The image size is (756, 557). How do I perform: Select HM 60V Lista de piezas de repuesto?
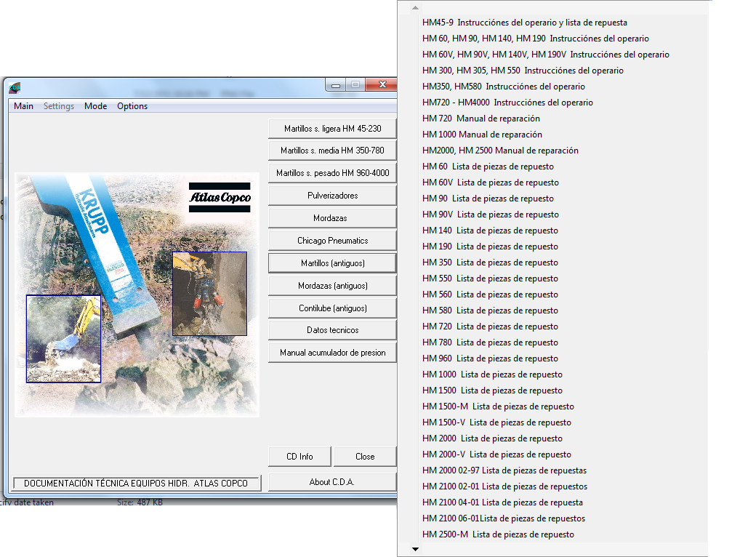coord(491,183)
